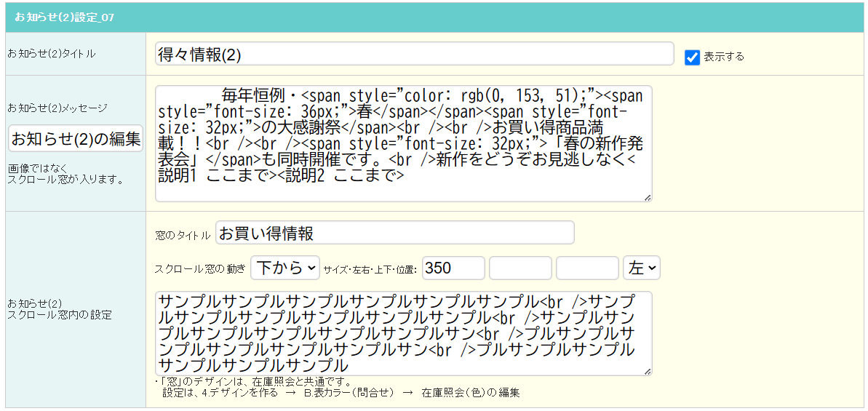Click the 表示する label text

723,57
